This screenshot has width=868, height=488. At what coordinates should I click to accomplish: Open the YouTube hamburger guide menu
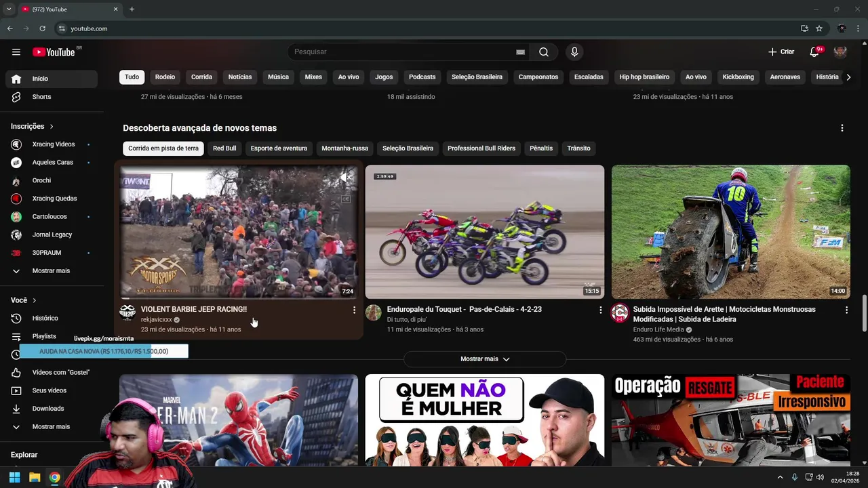[x=16, y=52]
